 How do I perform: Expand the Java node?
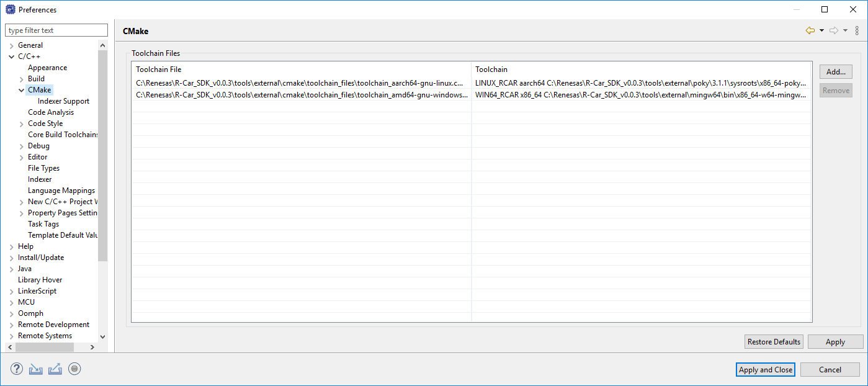click(12, 269)
